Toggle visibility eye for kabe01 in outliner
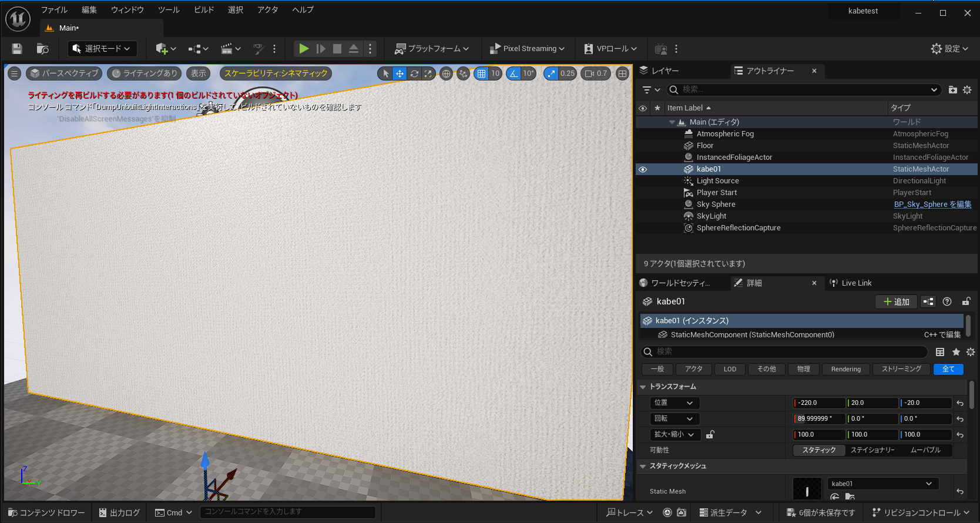The image size is (980, 523). pos(643,169)
